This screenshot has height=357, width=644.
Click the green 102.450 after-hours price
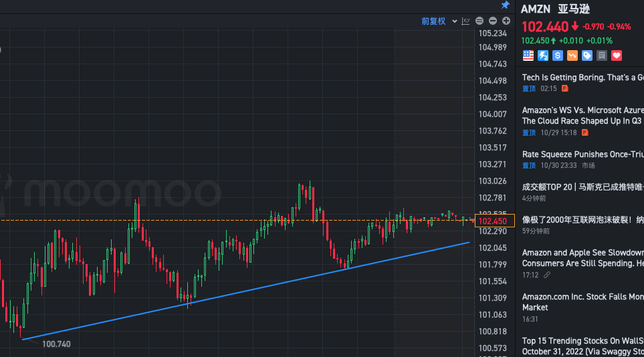click(535, 41)
